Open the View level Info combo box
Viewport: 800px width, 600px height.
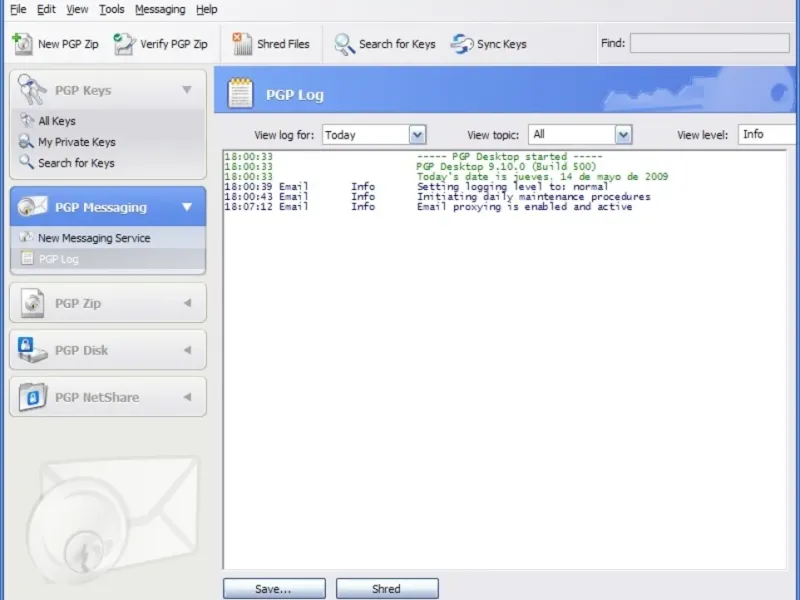click(768, 135)
